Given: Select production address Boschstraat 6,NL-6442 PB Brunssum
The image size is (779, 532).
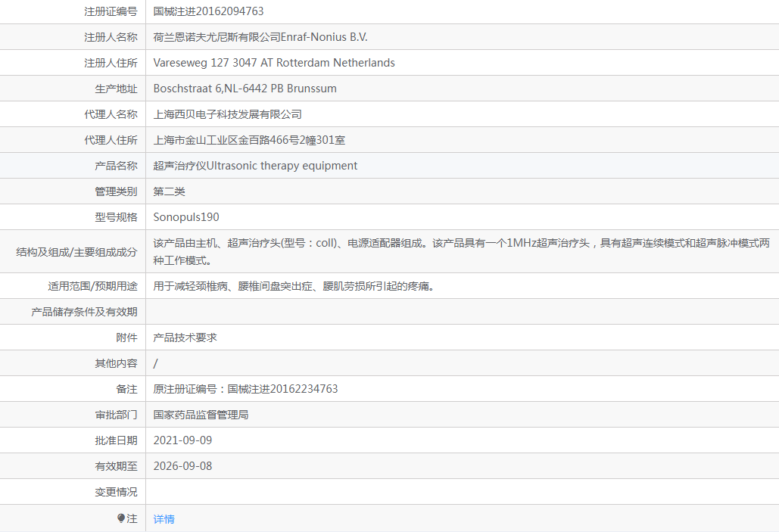Looking at the screenshot, I should coord(245,89).
